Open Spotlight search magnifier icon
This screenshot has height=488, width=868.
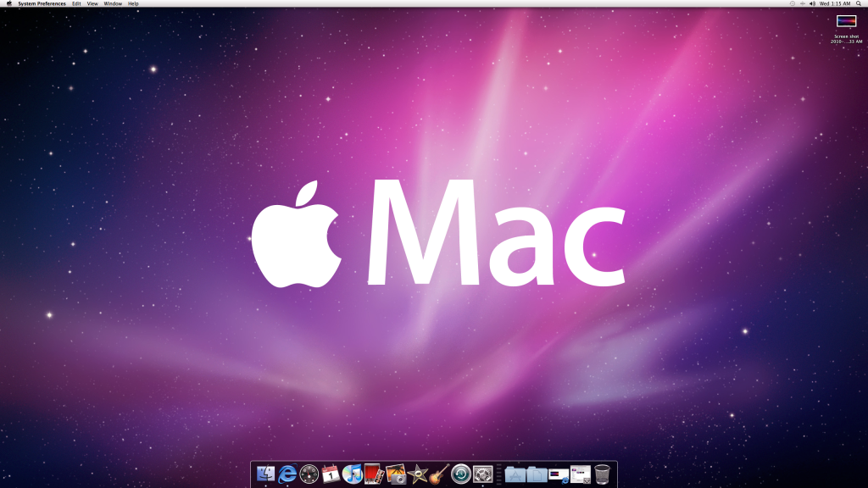pos(859,3)
